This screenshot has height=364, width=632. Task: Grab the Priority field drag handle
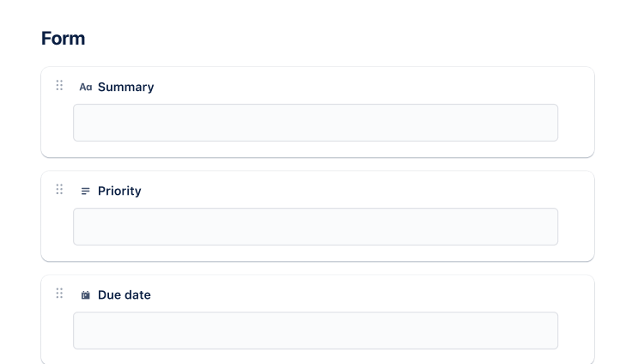click(x=59, y=189)
